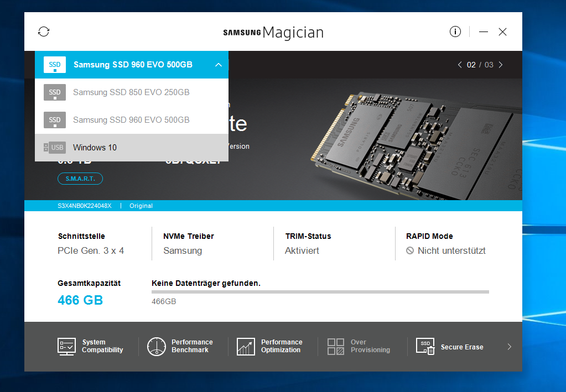The height and width of the screenshot is (392, 566).
Task: Go to next drive with right arrow
Action: (501, 65)
